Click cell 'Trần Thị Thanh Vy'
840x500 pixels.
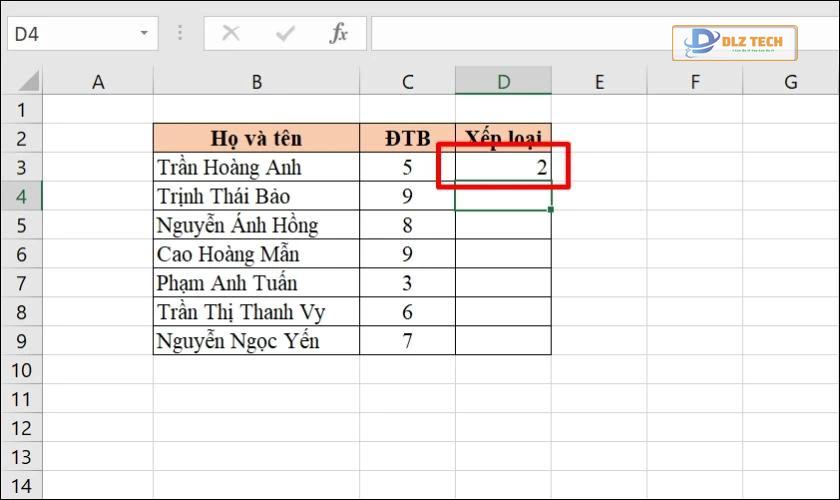257,312
